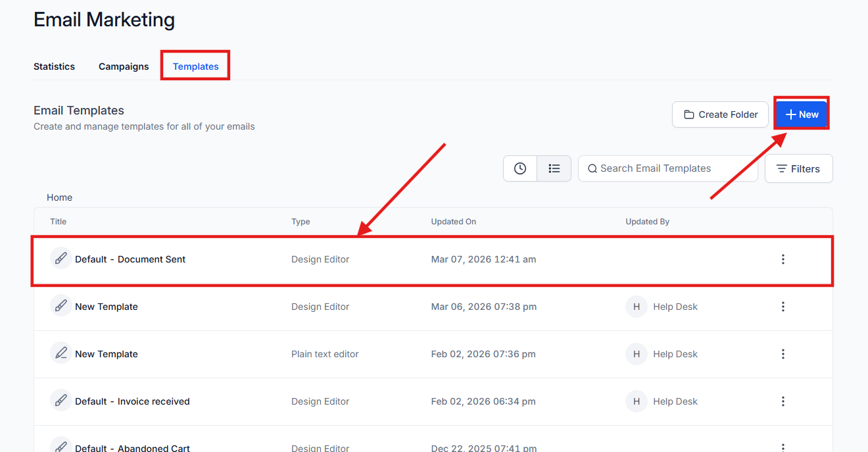868x452 pixels.
Task: Switch to recently updated clock view
Action: point(520,168)
